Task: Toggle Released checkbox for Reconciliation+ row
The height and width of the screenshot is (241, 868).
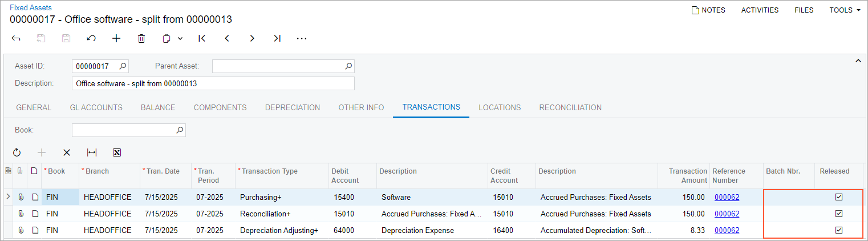Action: 838,214
